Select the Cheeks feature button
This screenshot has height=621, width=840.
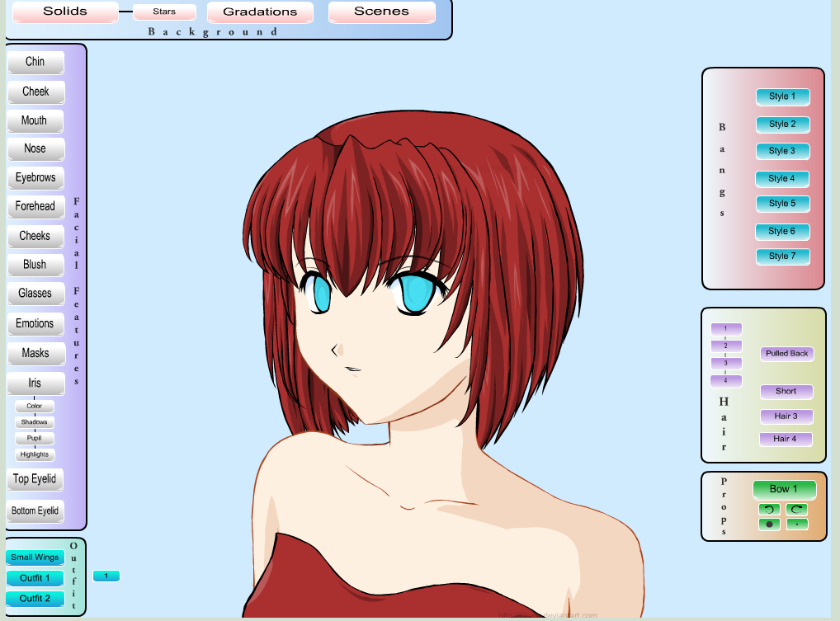point(35,237)
